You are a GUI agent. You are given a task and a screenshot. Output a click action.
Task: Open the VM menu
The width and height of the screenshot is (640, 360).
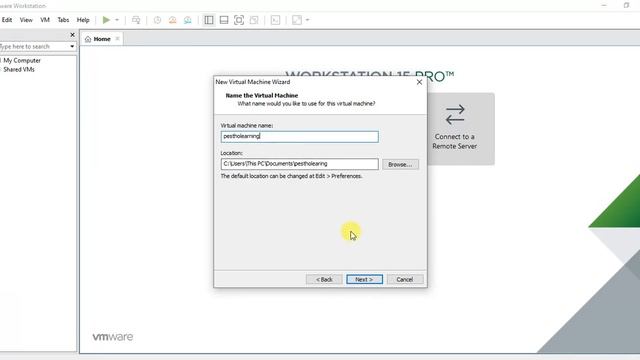coord(45,20)
